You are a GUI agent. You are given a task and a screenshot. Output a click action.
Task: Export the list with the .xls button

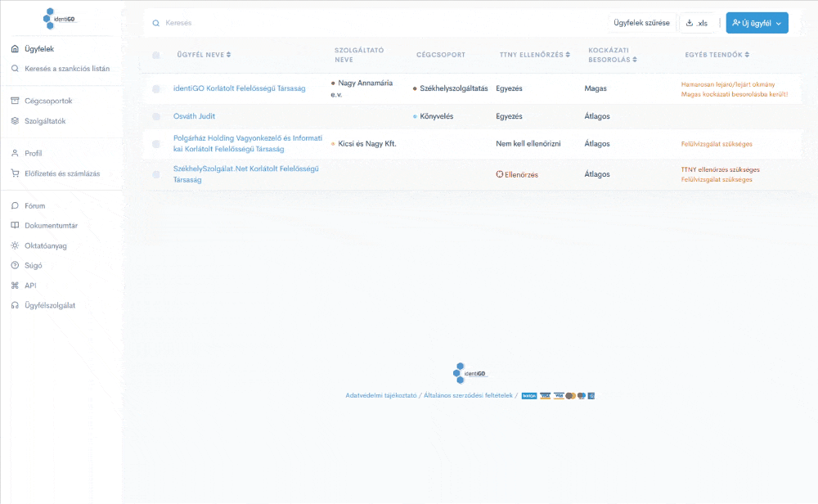697,23
